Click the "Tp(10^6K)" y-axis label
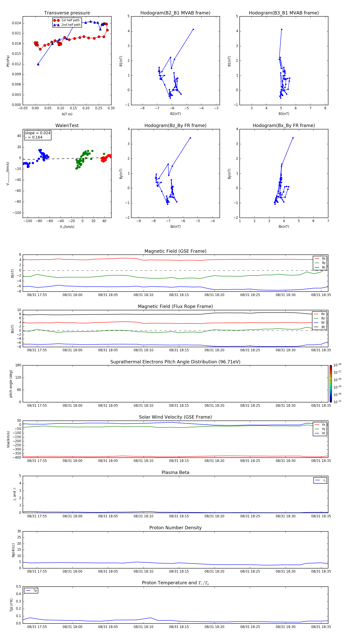Image resolution: width=351 pixels, height=644 pixels. [x=11, y=605]
